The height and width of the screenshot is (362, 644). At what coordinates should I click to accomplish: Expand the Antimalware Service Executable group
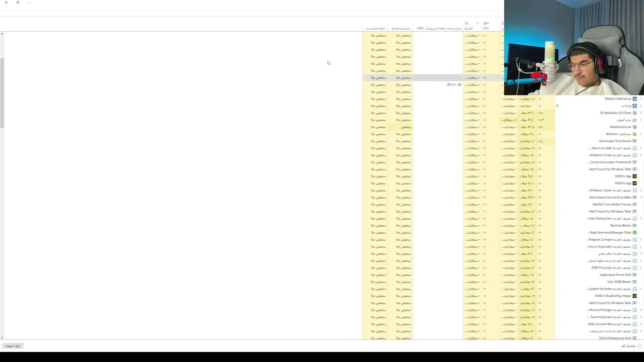click(x=640, y=197)
